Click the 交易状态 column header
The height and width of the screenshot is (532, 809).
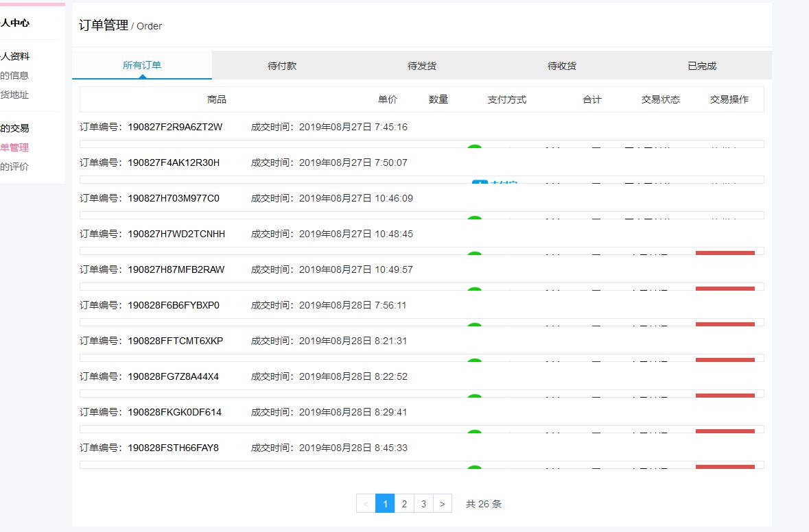pos(660,99)
